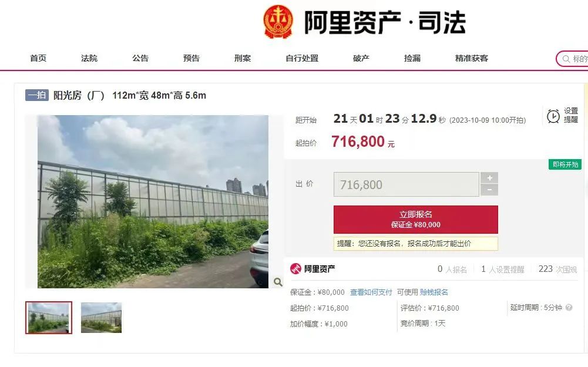The image size is (588, 367).
Task: Click the red 阿里资产 round logo
Action: click(x=296, y=269)
